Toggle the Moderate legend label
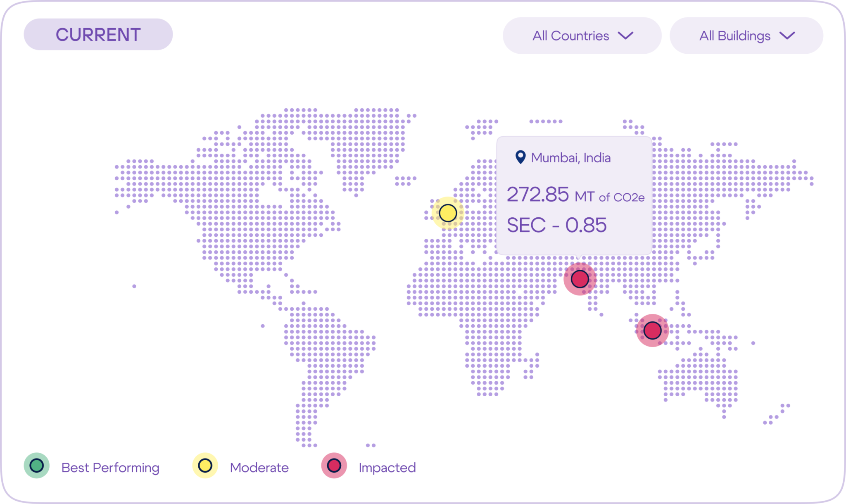 click(x=259, y=468)
